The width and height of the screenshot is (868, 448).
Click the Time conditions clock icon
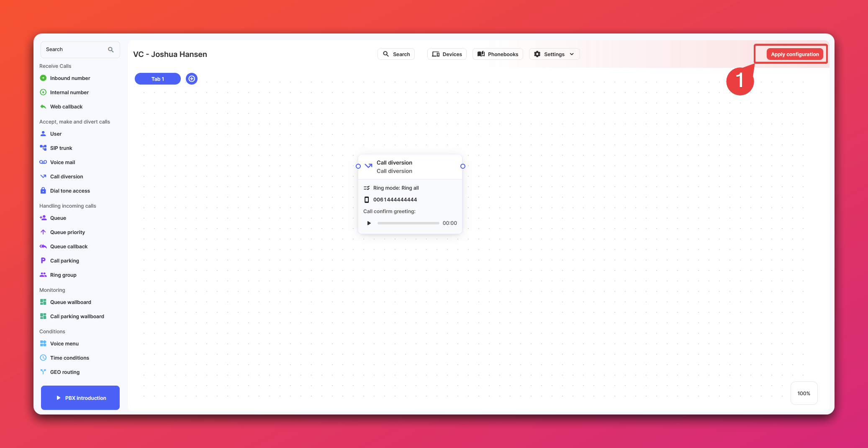tap(43, 358)
